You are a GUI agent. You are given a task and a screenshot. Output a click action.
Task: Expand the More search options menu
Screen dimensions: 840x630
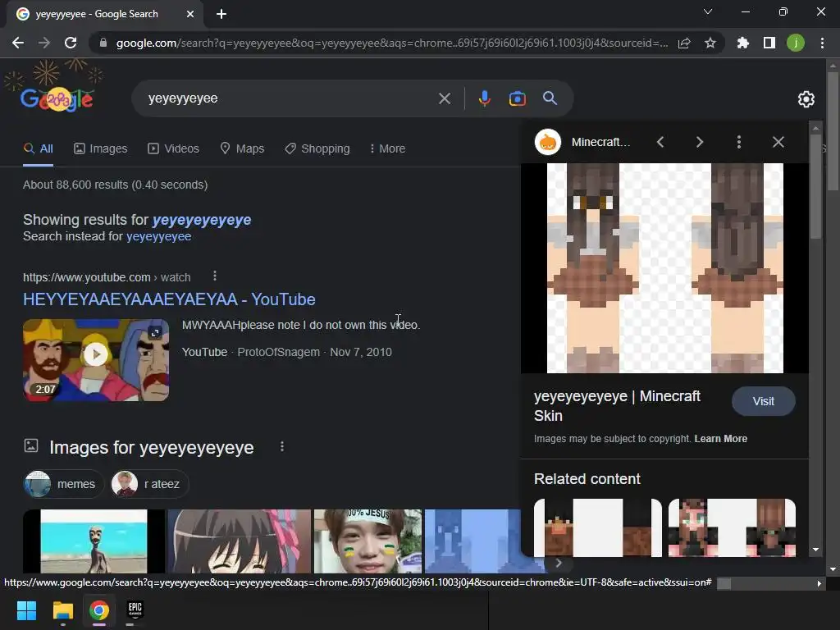pyautogui.click(x=387, y=149)
